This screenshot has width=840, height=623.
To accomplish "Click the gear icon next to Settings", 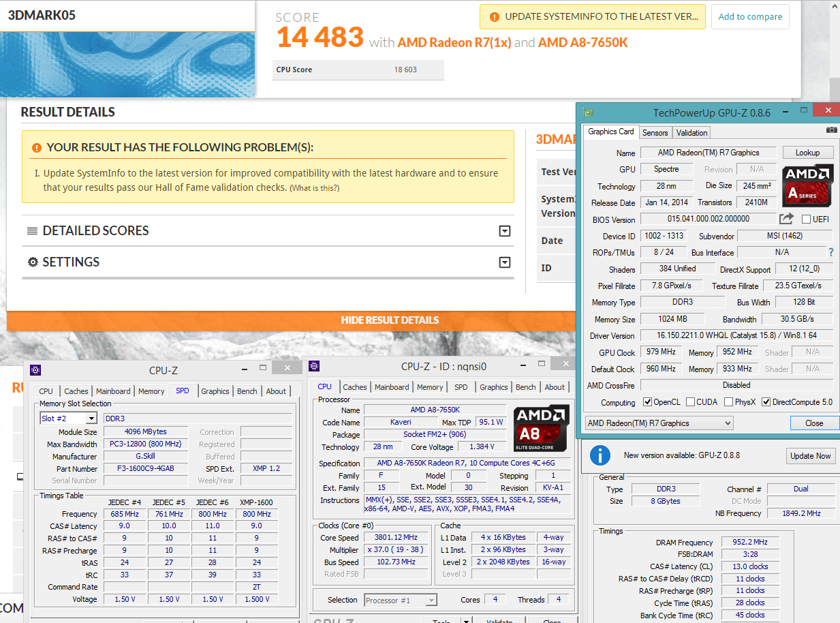I will tap(32, 262).
